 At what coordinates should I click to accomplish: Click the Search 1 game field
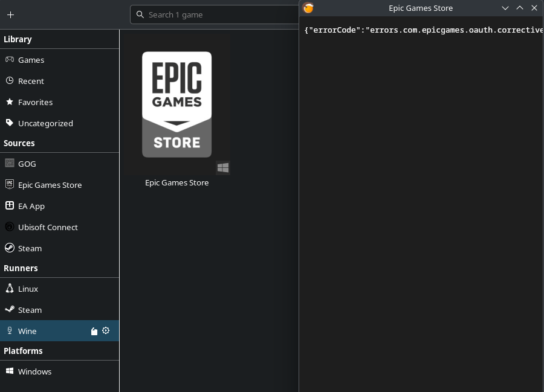pos(215,14)
